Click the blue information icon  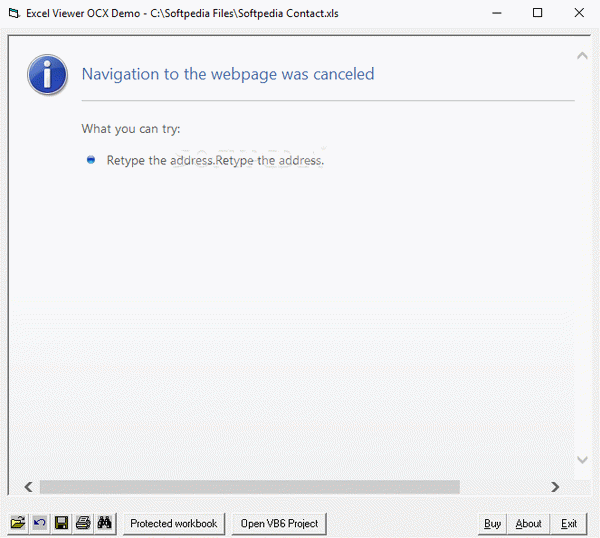47,74
